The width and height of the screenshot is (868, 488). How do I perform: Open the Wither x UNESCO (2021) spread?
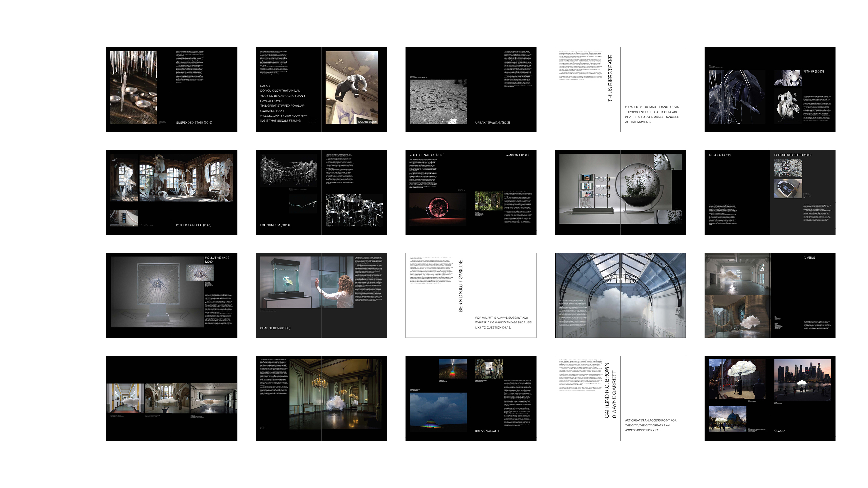172,192
